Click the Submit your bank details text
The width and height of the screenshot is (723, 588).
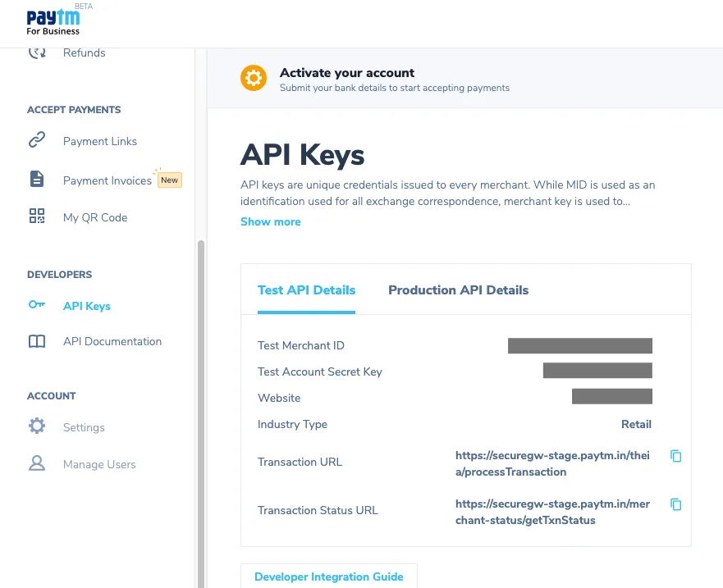[x=395, y=88]
